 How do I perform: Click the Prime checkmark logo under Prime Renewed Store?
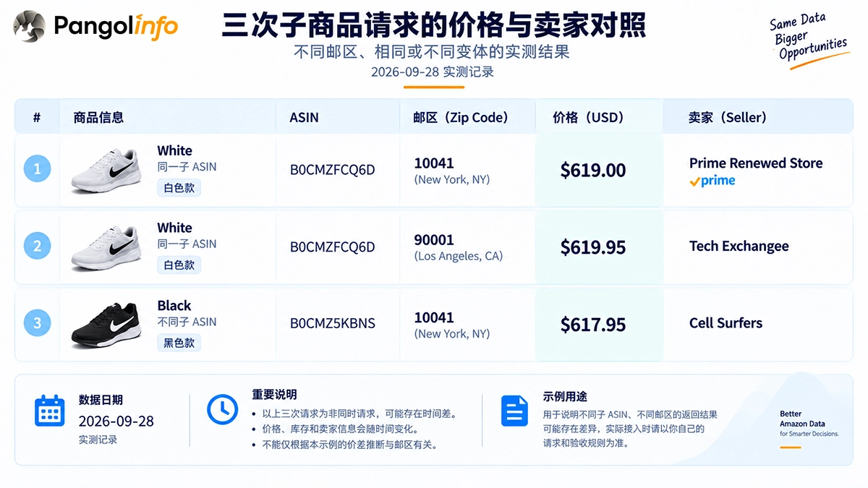tap(712, 181)
